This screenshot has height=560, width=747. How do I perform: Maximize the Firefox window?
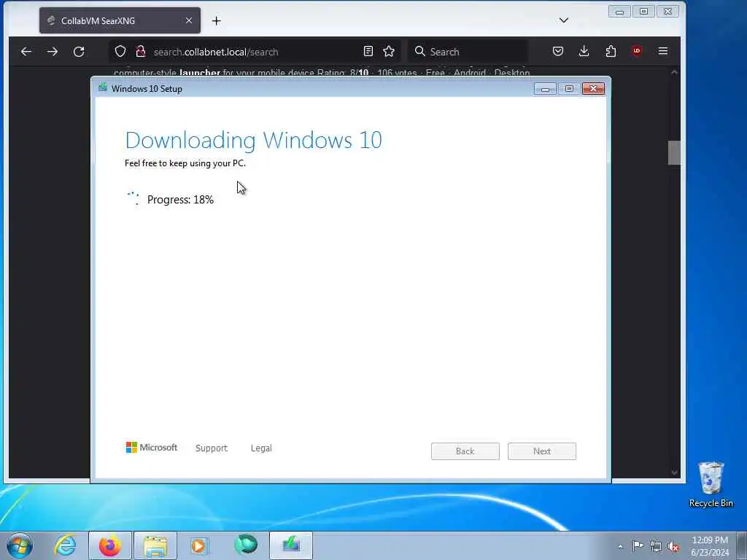tap(643, 12)
